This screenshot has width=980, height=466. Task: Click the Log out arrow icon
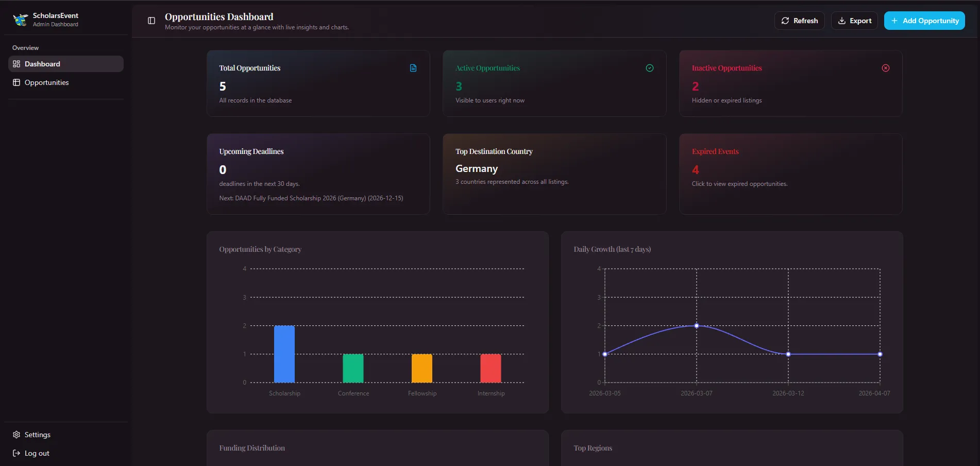point(16,453)
